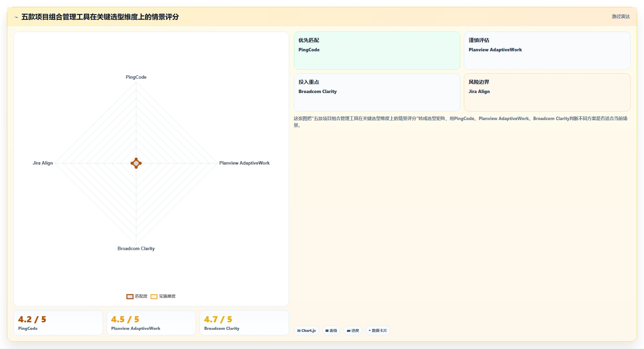Select the 进度 tag
This screenshot has height=349, width=644.
[353, 331]
